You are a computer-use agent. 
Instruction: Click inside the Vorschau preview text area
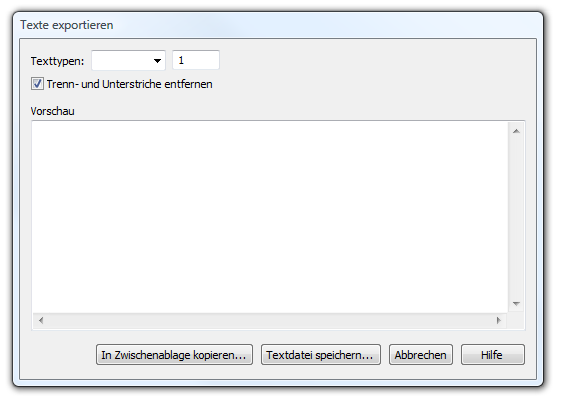pyautogui.click(x=270, y=217)
